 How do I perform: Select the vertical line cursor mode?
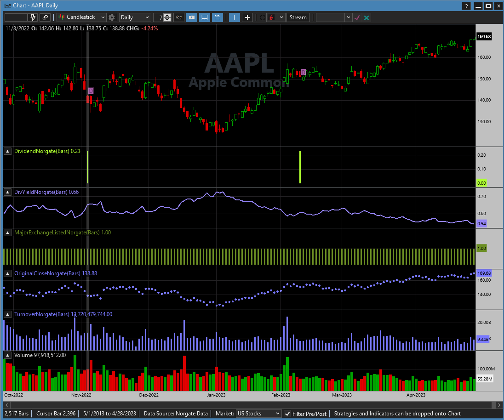pos(235,17)
